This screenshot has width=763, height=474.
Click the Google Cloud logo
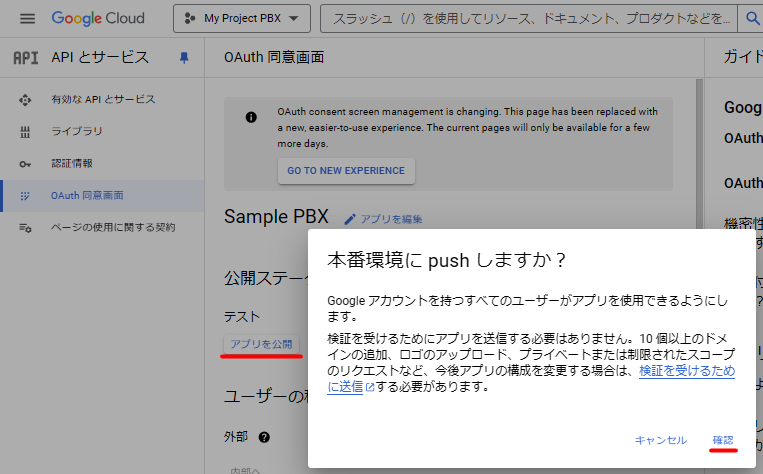click(x=98, y=18)
